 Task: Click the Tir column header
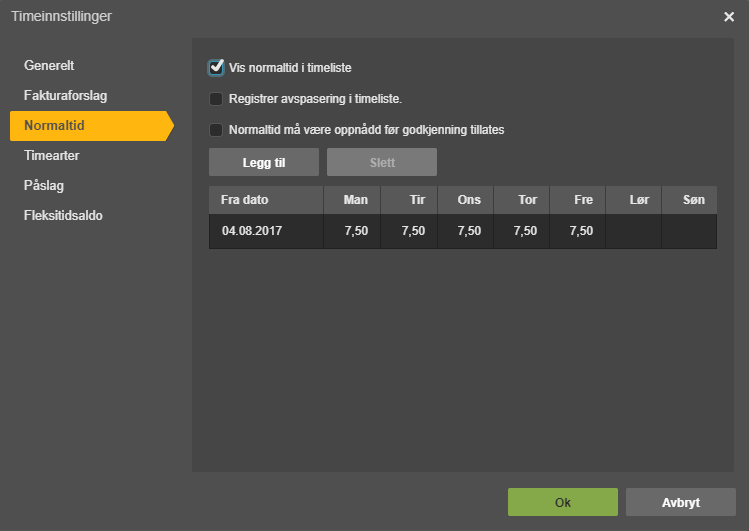[x=409, y=200]
